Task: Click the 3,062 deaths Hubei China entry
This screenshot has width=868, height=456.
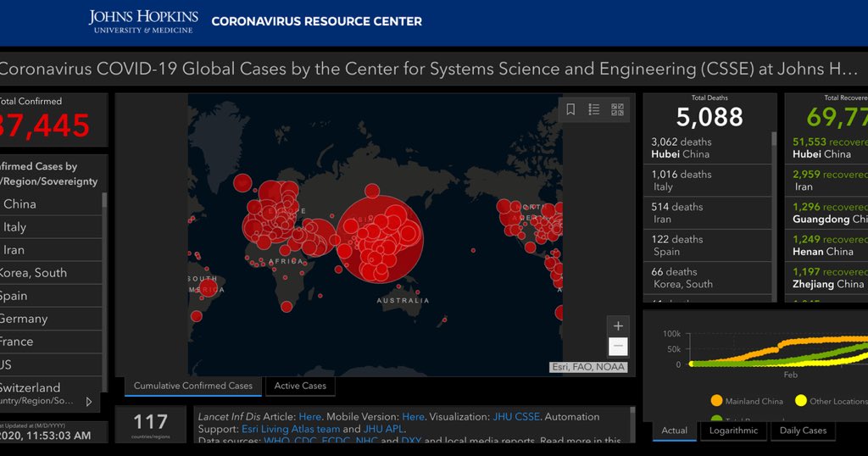Action: tap(708, 147)
